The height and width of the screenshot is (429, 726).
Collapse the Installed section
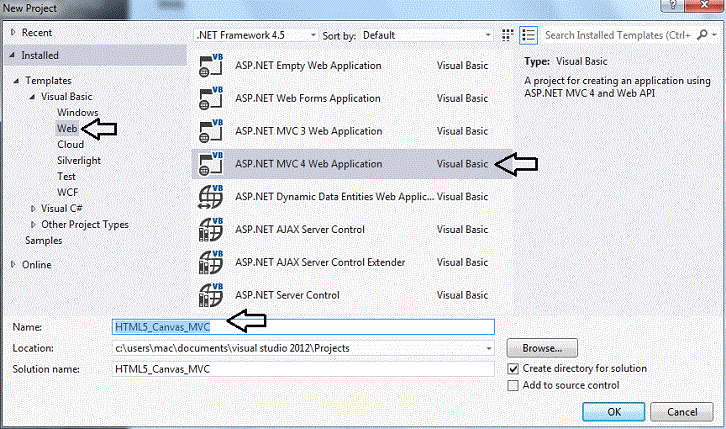tap(13, 55)
